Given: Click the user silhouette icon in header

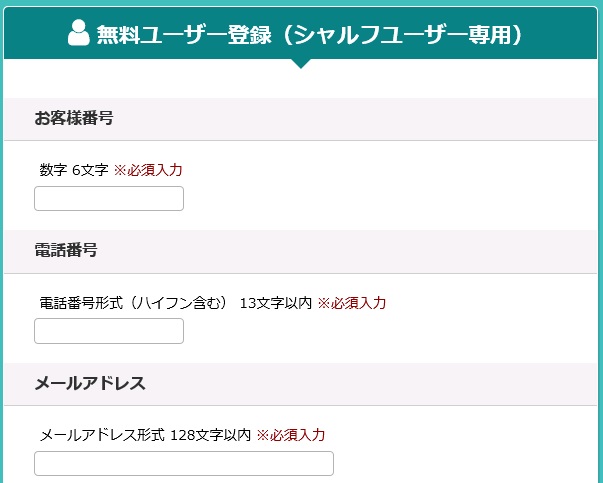Looking at the screenshot, I should pyautogui.click(x=79, y=33).
